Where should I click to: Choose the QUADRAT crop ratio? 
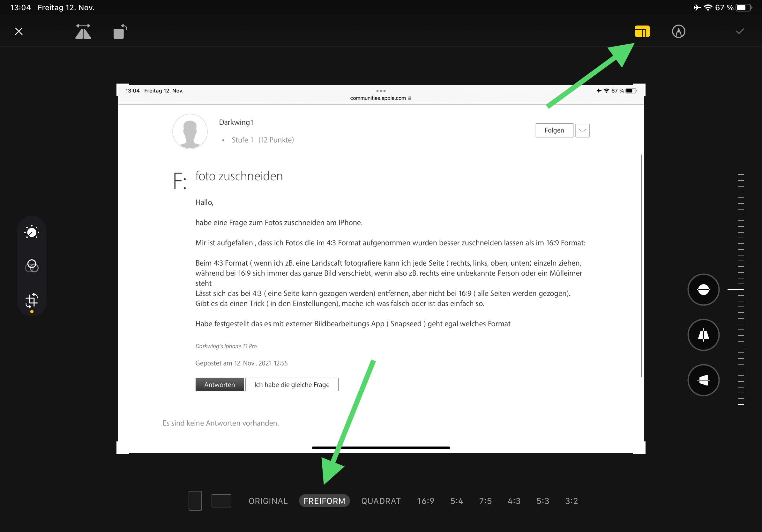381,501
